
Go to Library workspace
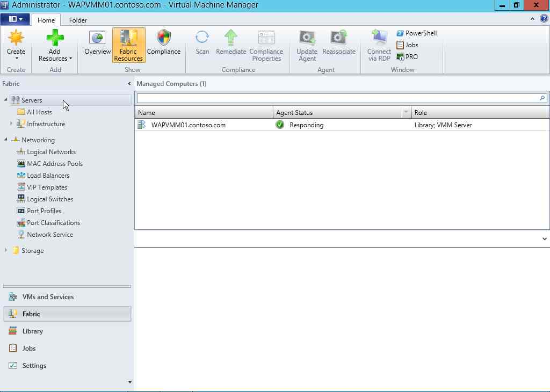(x=67, y=331)
